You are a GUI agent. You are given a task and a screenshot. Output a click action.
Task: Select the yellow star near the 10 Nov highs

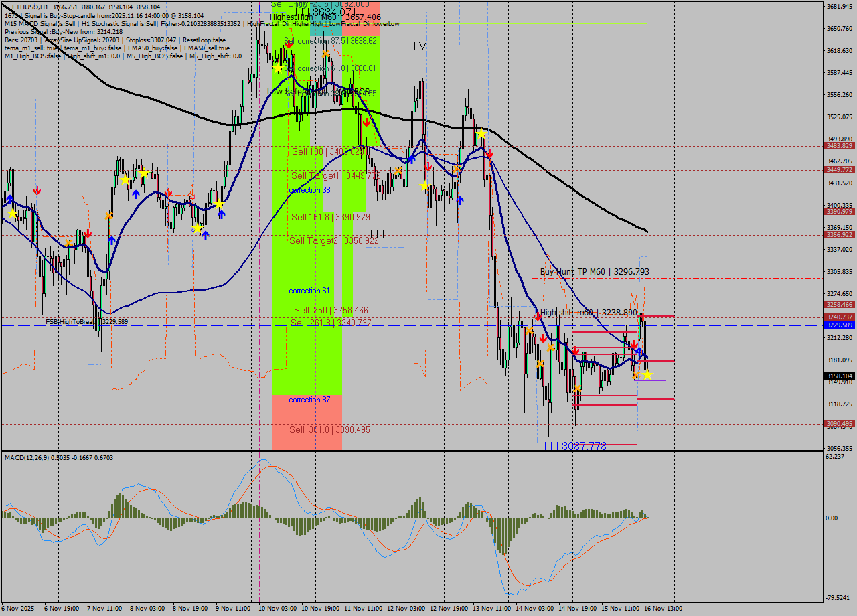click(277, 69)
